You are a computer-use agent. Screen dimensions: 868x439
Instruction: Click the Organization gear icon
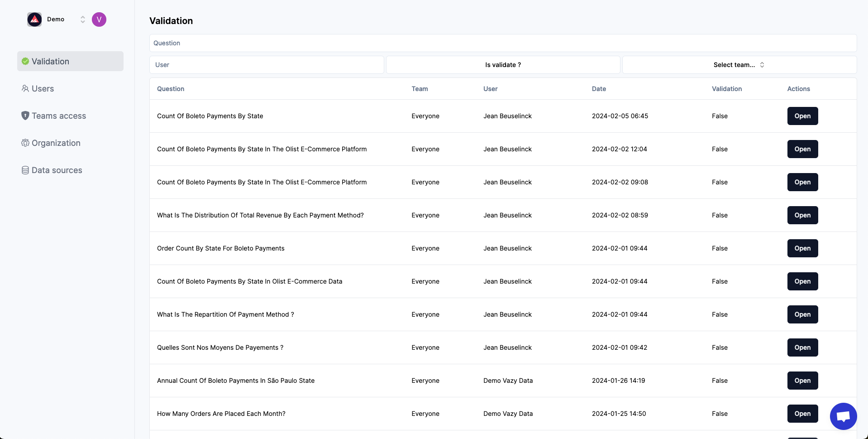25,143
